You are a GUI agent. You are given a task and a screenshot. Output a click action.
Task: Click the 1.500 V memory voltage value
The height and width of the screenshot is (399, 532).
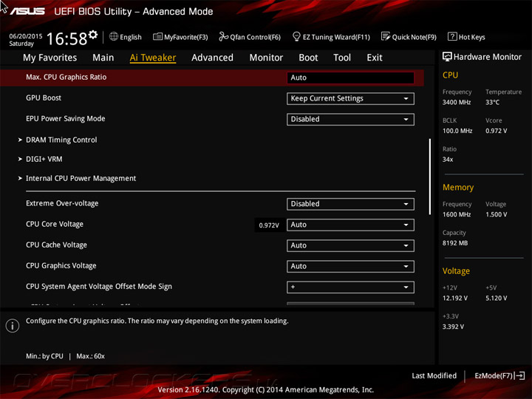[496, 214]
